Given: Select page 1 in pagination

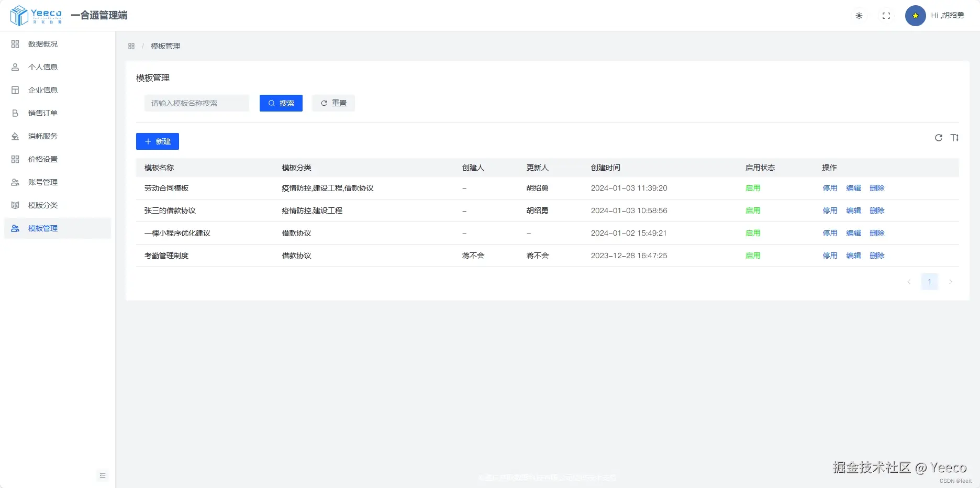Looking at the screenshot, I should tap(930, 282).
